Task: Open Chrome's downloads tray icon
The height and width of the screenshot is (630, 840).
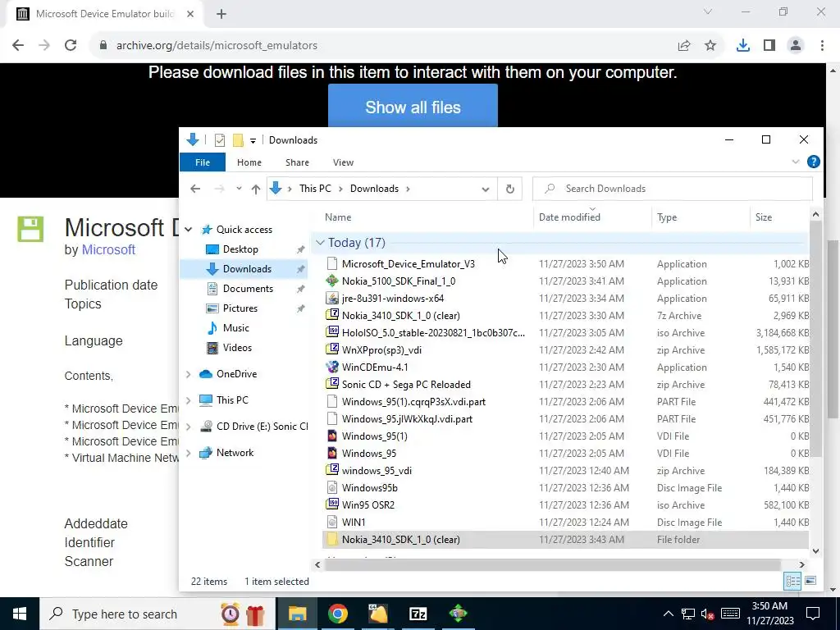Action: 743,46
